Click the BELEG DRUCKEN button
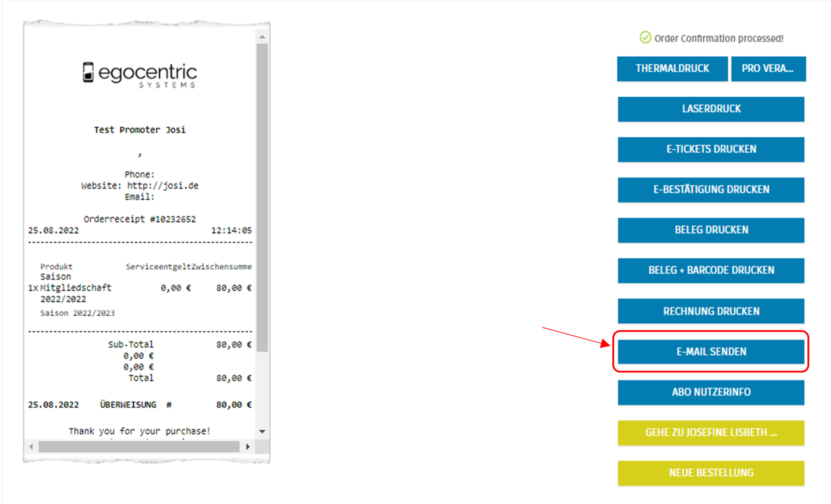This screenshot has height=504, width=831. click(711, 230)
